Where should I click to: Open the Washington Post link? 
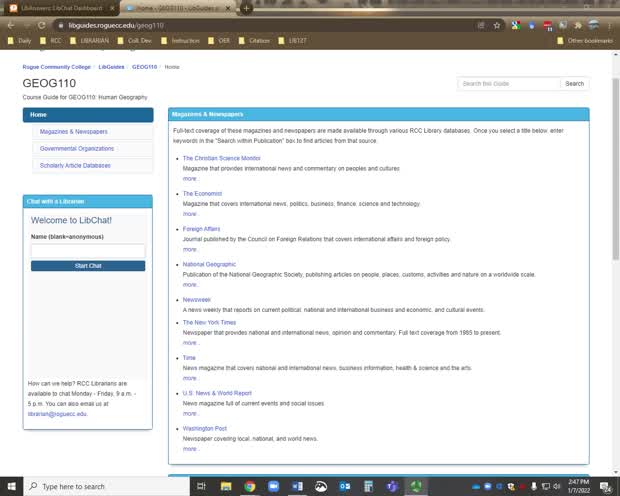[204, 428]
